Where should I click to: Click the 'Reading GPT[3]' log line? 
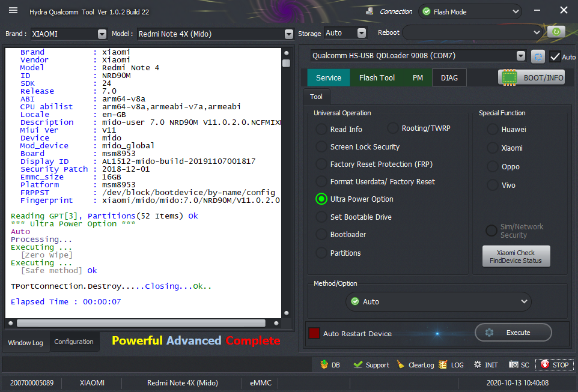click(x=105, y=216)
